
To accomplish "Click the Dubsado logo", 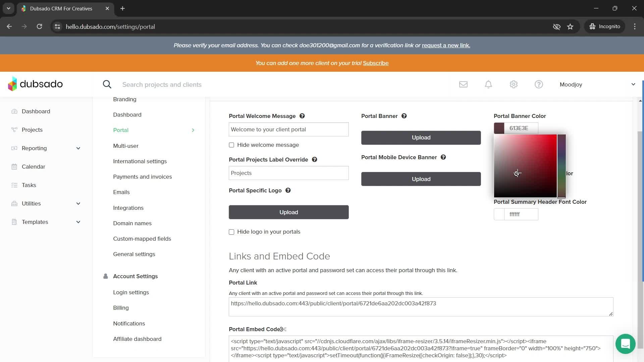I will [35, 84].
